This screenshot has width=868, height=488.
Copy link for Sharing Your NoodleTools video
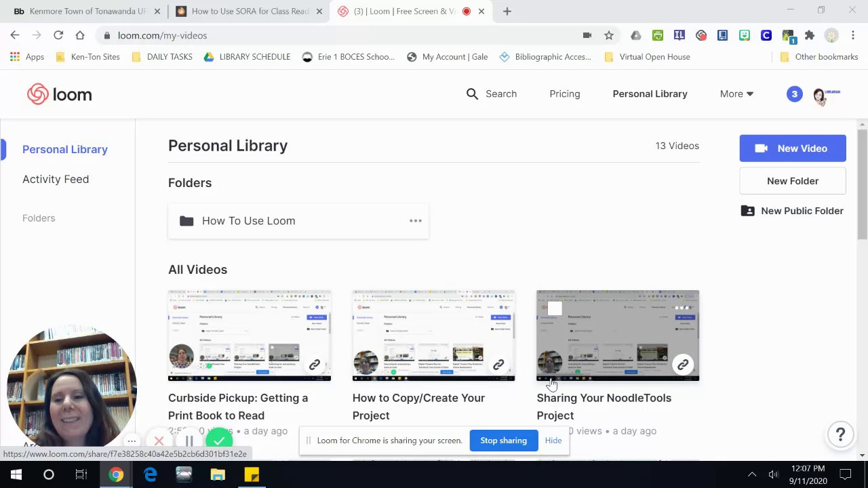[x=683, y=365]
